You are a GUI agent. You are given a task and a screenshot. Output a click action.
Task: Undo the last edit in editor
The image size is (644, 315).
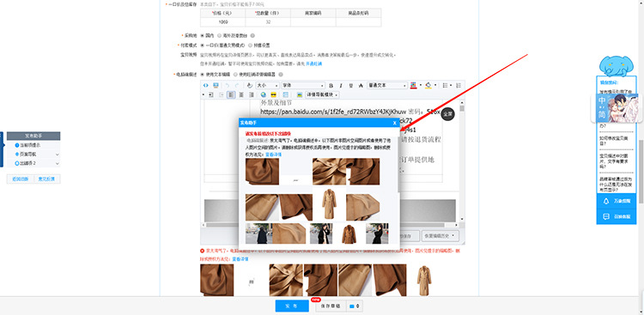227,86
